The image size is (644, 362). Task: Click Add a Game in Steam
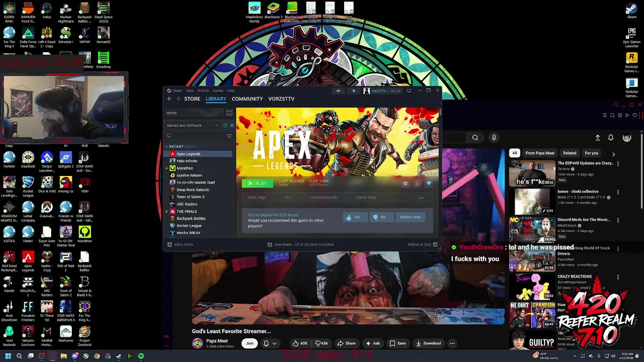click(180, 244)
